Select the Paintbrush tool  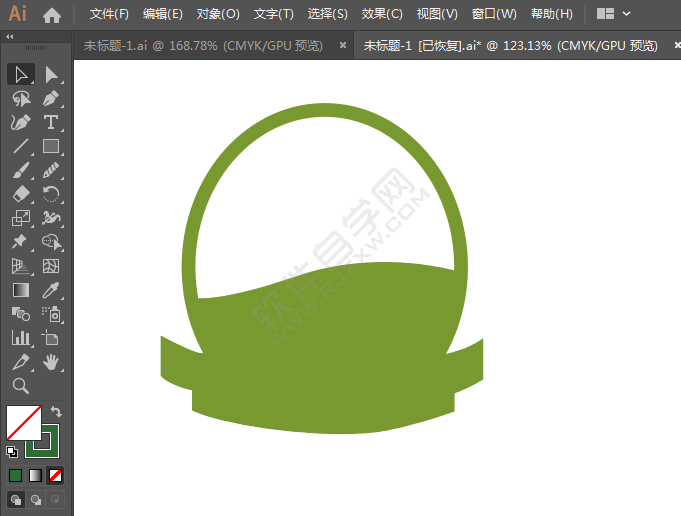(21, 171)
